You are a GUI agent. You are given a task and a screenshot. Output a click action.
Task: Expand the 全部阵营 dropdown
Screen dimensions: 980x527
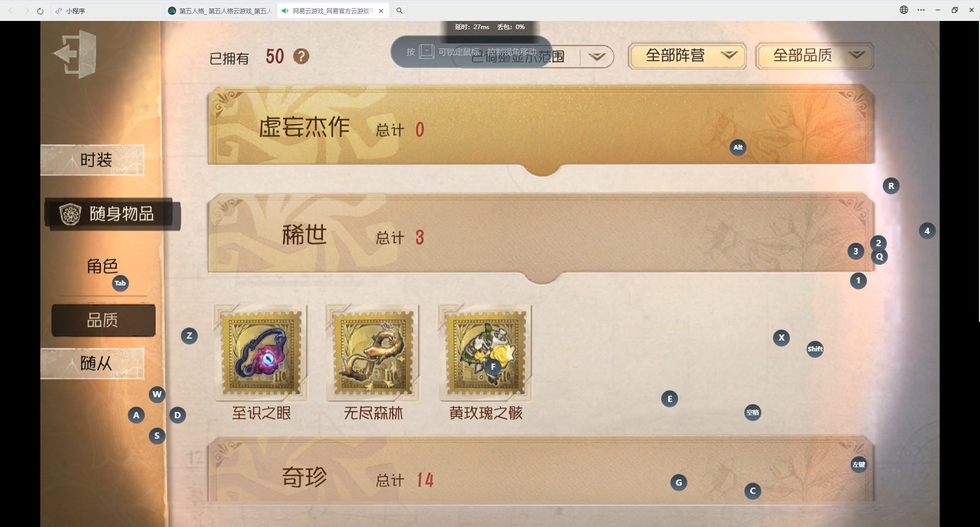click(688, 56)
